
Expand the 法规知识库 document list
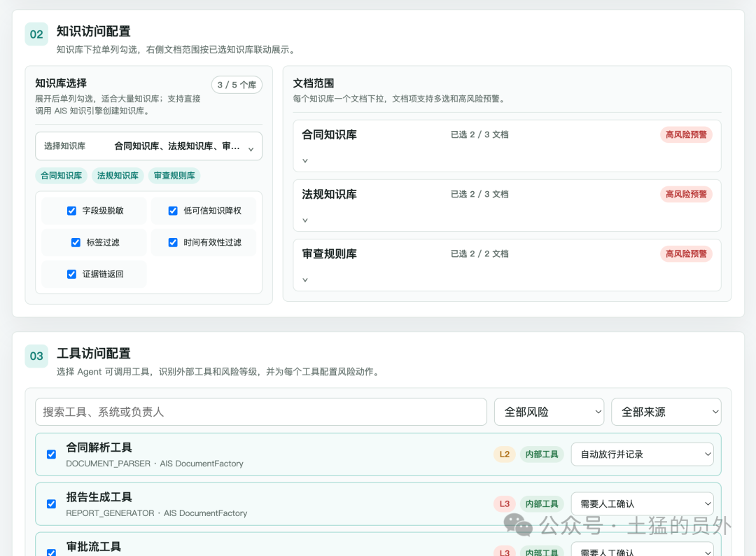click(x=305, y=221)
